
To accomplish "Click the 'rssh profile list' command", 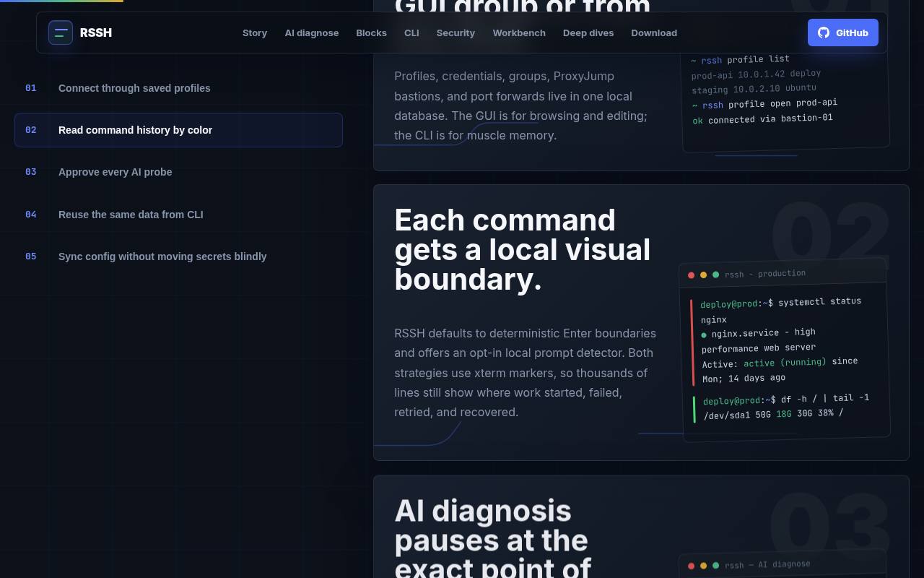I will tap(740, 60).
